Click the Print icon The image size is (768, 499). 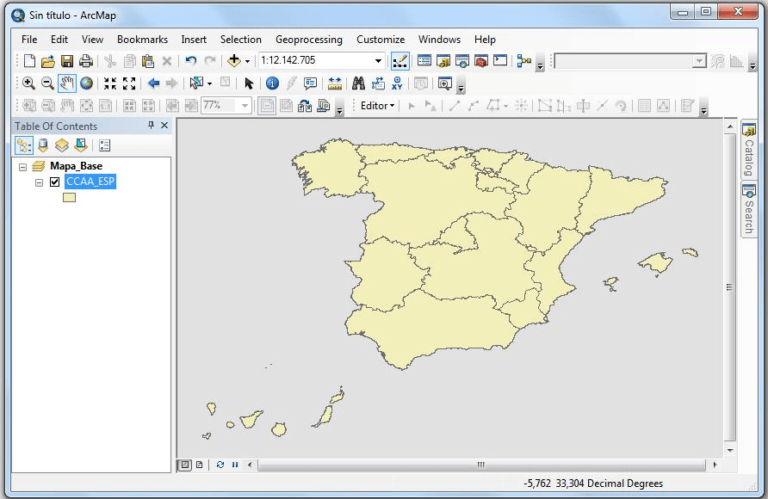86,61
